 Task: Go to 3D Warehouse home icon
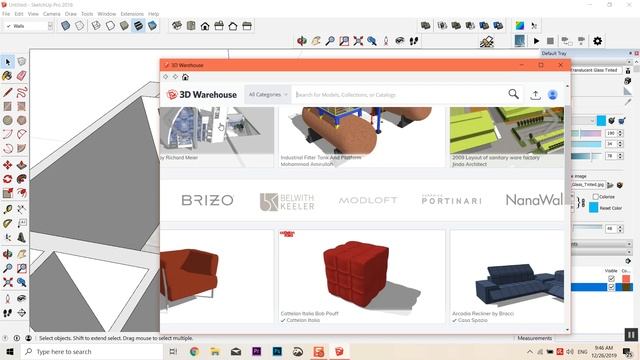click(185, 77)
